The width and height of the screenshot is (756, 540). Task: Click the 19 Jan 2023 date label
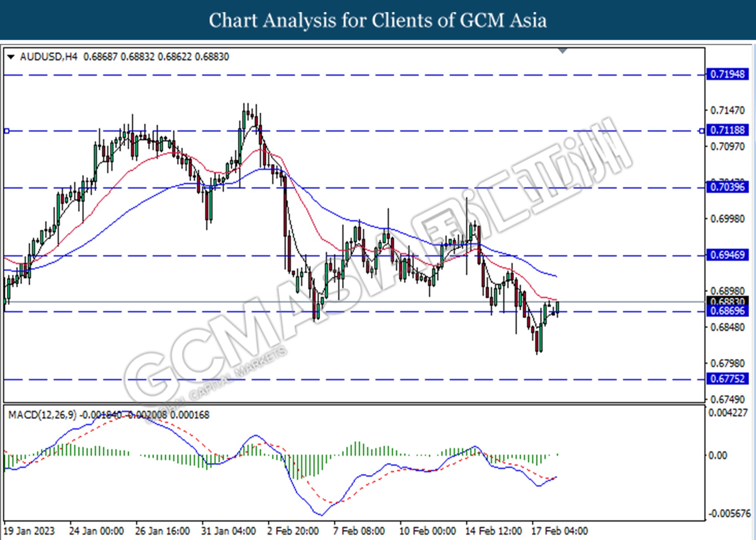tap(29, 531)
